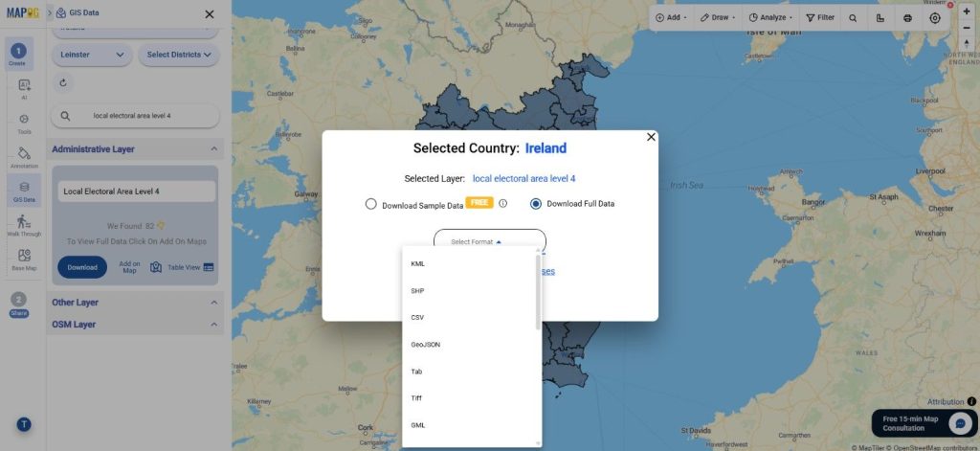This screenshot has height=451, width=980.
Task: Open the AI tool in sidebar
Action: pyautogui.click(x=24, y=89)
